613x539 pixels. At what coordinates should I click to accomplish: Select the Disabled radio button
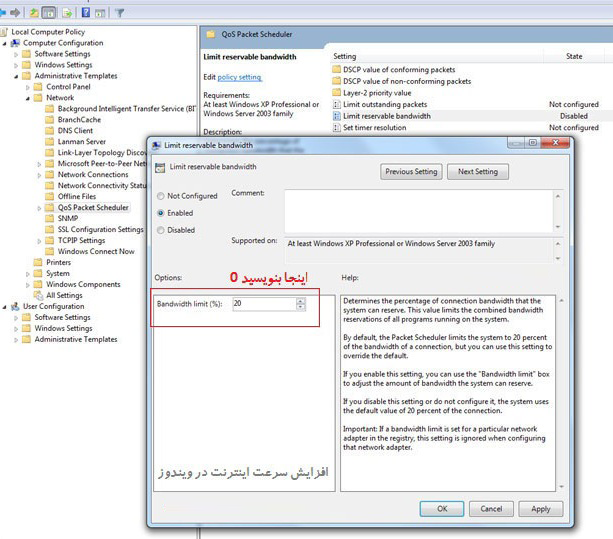pos(160,230)
